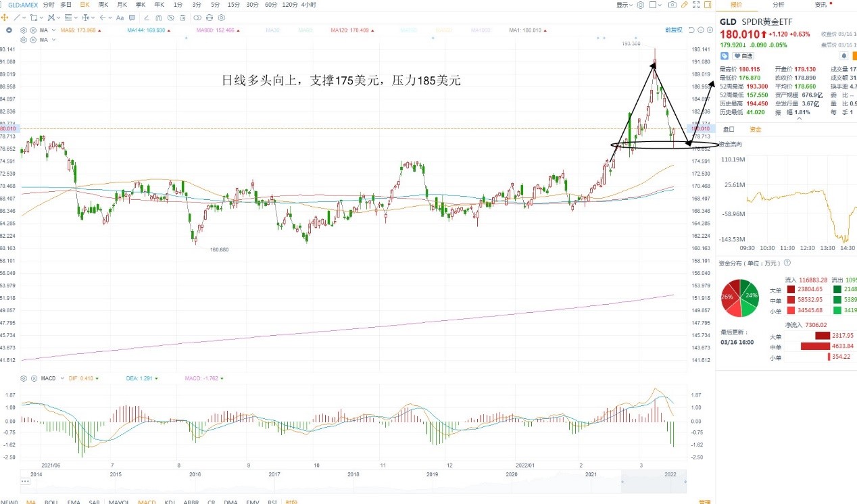Viewport: 857px width, 504px height.
Task: Open MACD indicator settings gear
Action: (24, 378)
